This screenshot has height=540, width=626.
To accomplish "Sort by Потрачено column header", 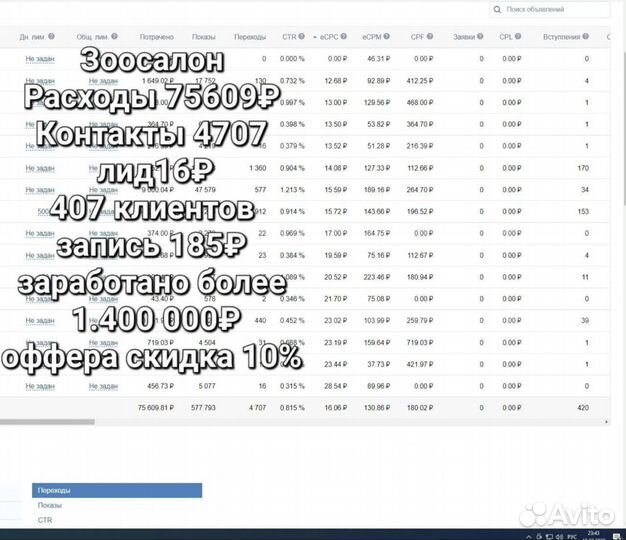I will coord(156,37).
